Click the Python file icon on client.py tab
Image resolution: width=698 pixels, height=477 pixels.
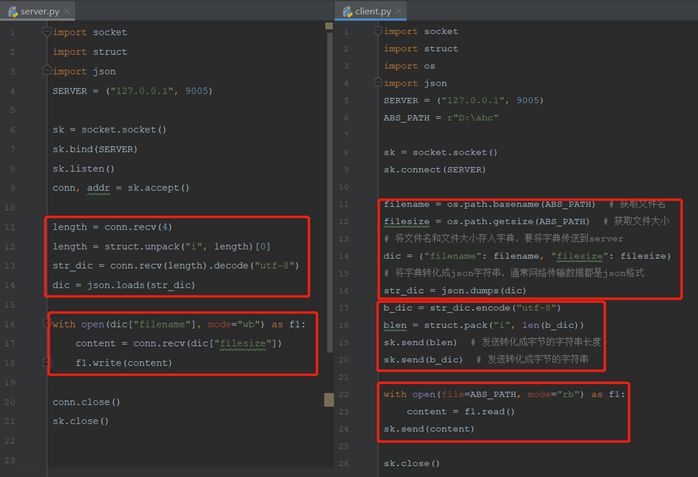(x=347, y=12)
